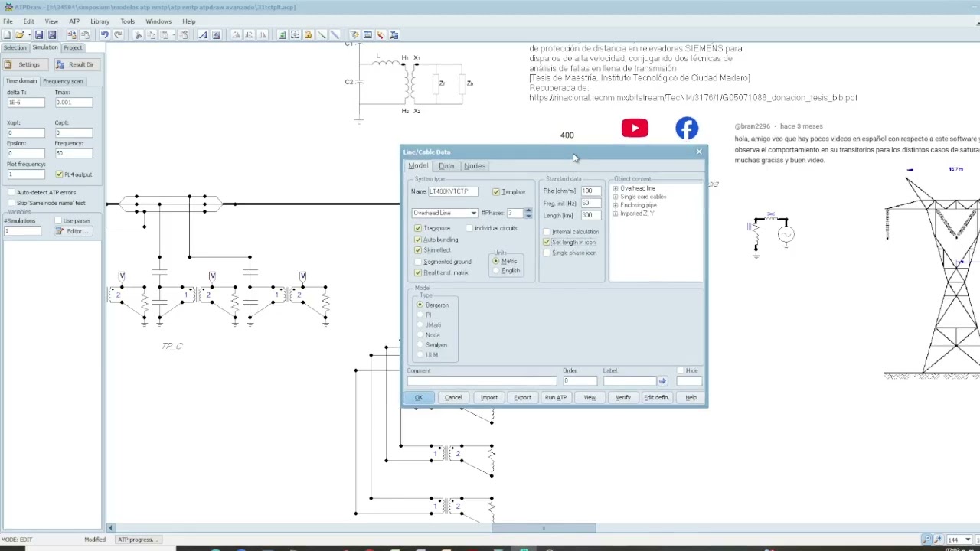Click the Save As toolbar icon
This screenshot has height=551, width=980.
pos(52,34)
